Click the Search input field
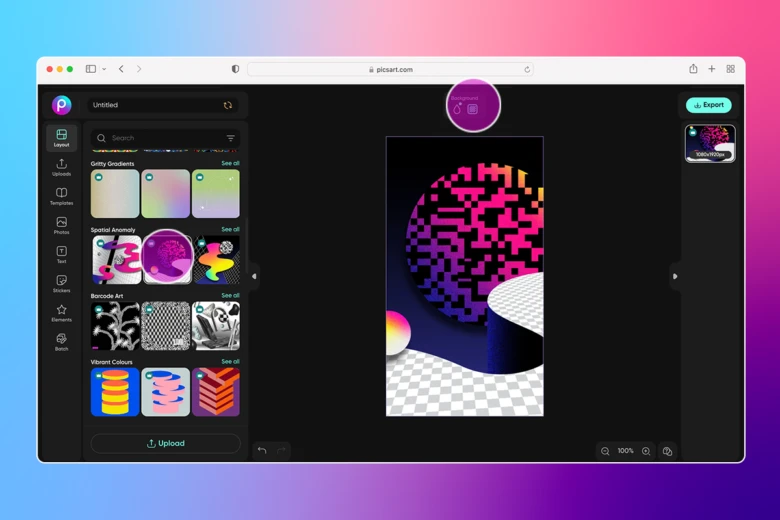 coord(160,138)
